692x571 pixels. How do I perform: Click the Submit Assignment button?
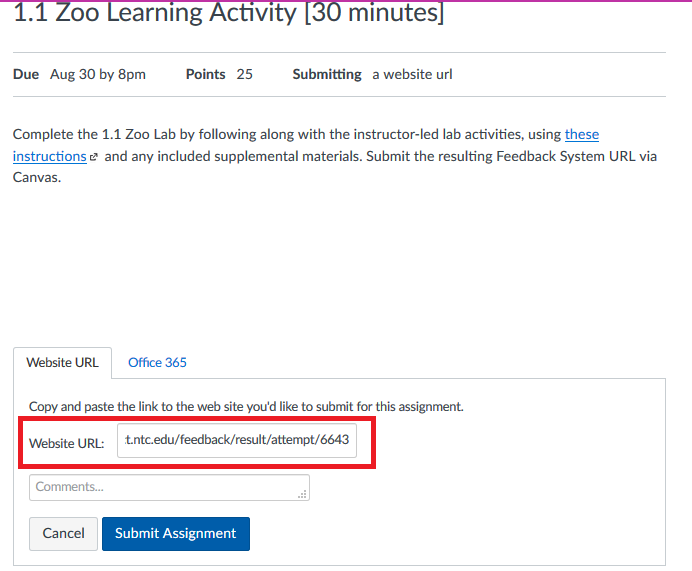175,533
